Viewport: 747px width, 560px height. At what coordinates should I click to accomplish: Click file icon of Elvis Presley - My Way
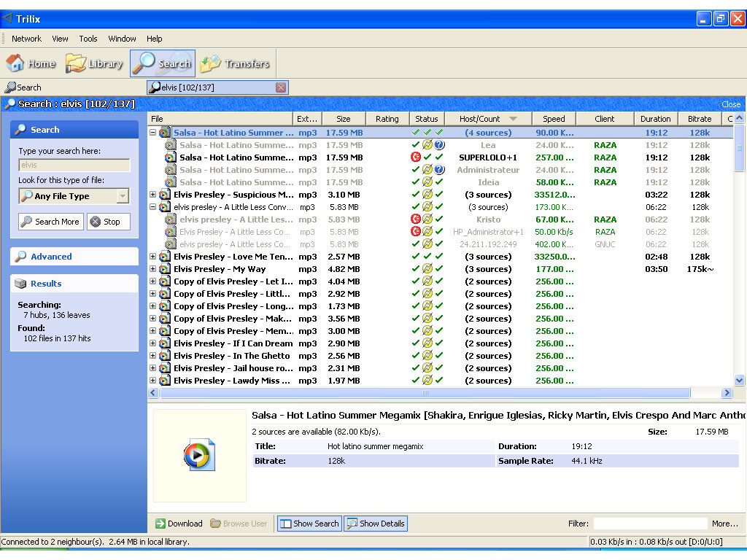coord(164,269)
